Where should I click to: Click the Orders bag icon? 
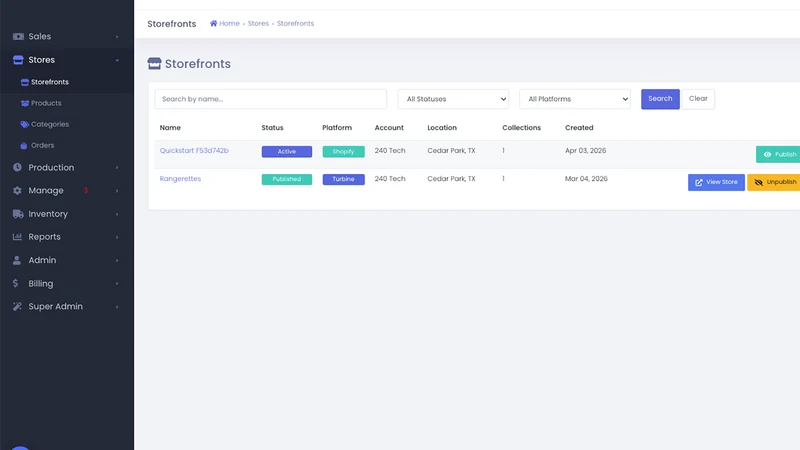(23, 145)
